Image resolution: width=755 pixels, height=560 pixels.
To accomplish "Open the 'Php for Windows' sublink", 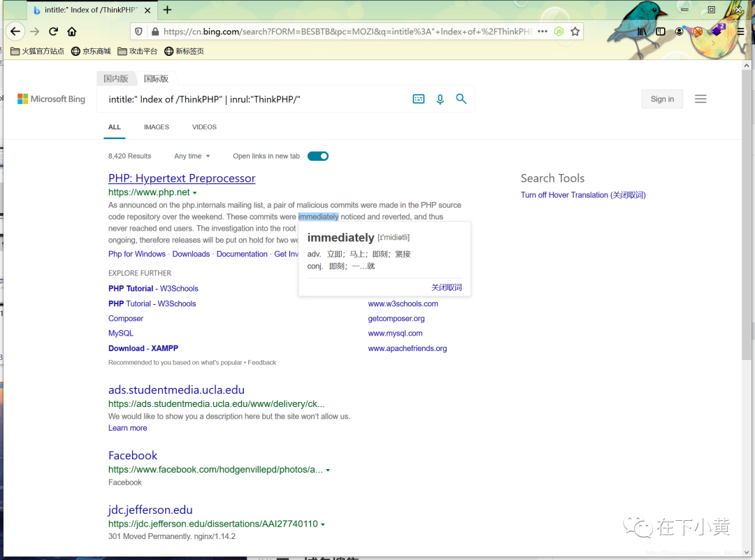I will (137, 254).
